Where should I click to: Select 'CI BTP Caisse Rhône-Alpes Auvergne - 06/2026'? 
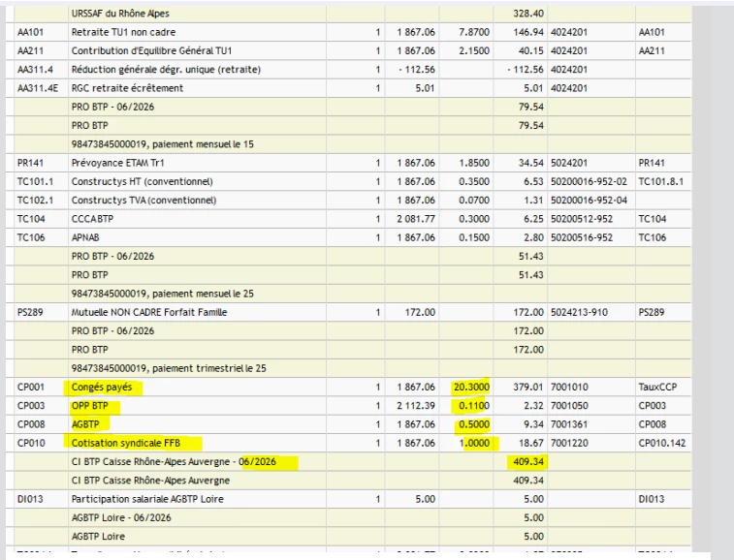point(174,462)
